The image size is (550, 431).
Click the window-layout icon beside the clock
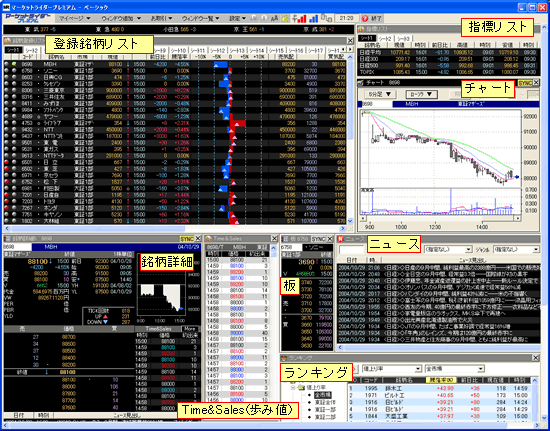pos(326,18)
